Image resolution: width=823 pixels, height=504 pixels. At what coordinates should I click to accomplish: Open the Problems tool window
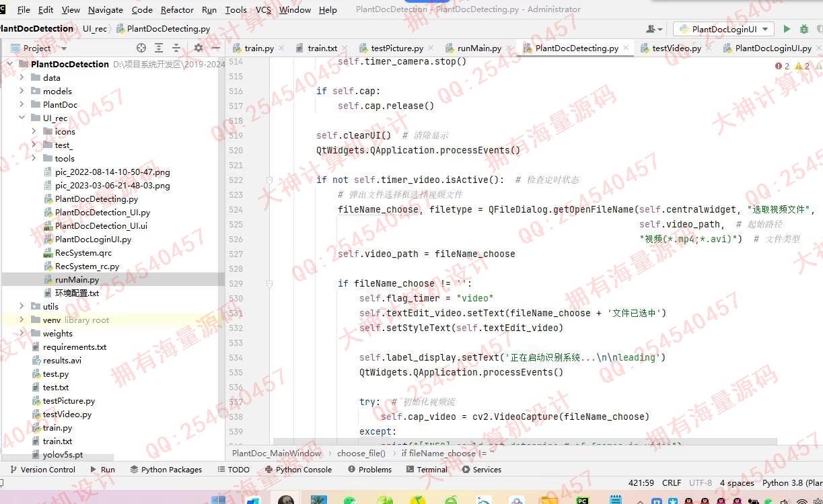(369, 469)
